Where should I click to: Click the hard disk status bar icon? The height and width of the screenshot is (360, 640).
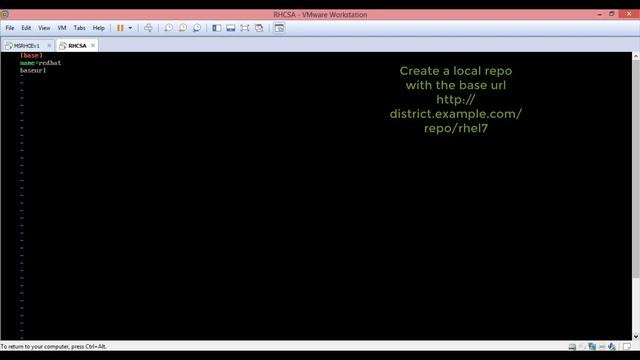tap(572, 347)
